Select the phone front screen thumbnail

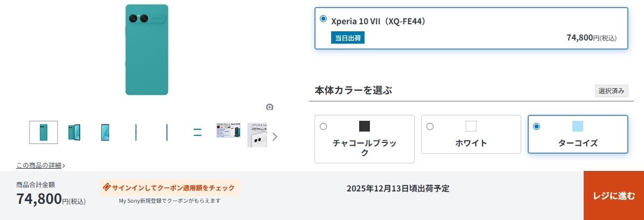coord(105,132)
